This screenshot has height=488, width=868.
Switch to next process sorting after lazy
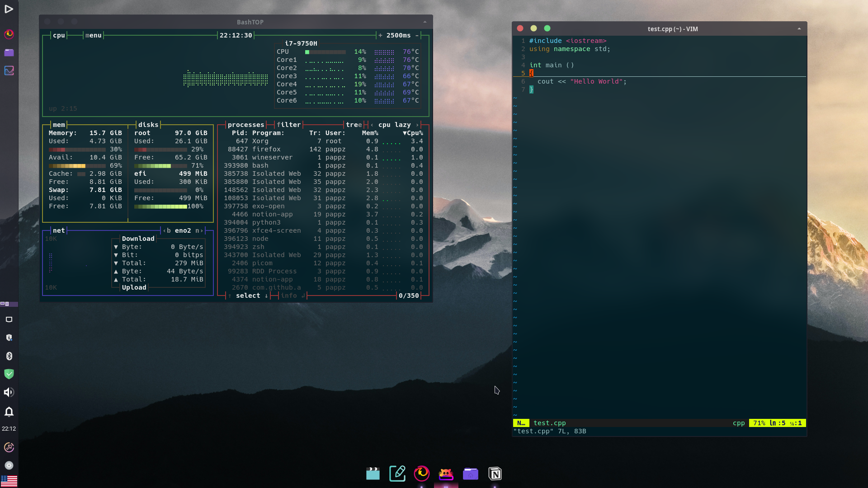[417, 125]
